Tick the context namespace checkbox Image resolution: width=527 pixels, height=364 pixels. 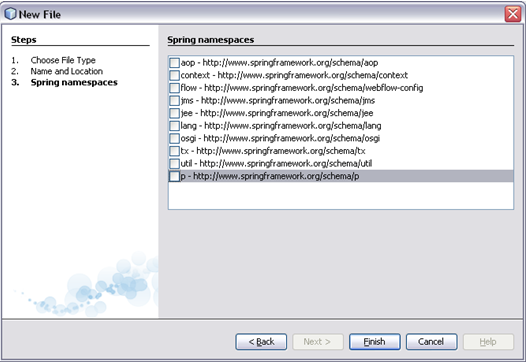coord(174,75)
